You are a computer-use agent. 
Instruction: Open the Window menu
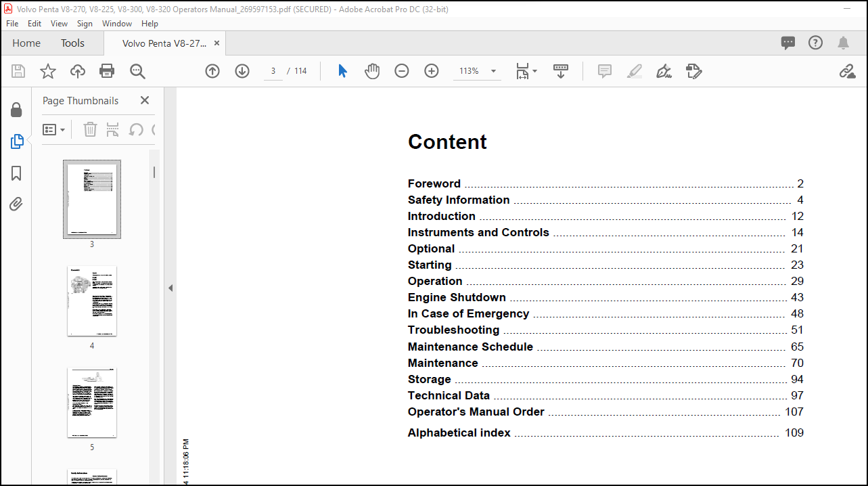point(117,23)
